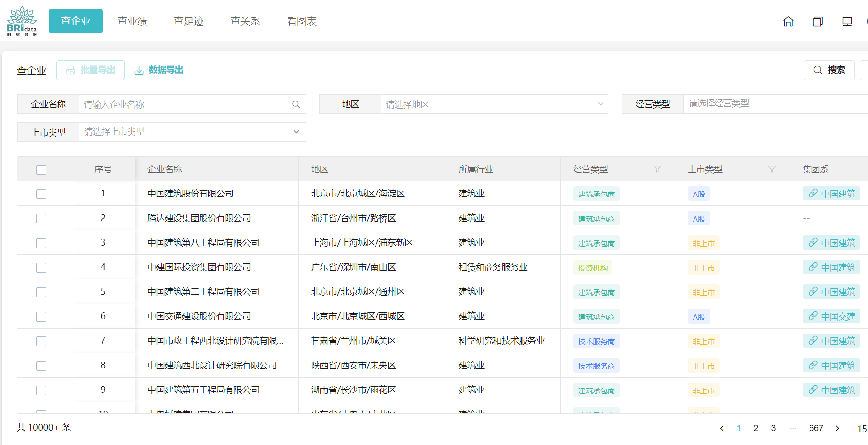Screen dimensions: 868x445
Task: Click the 搜索 button
Action: [x=829, y=70]
